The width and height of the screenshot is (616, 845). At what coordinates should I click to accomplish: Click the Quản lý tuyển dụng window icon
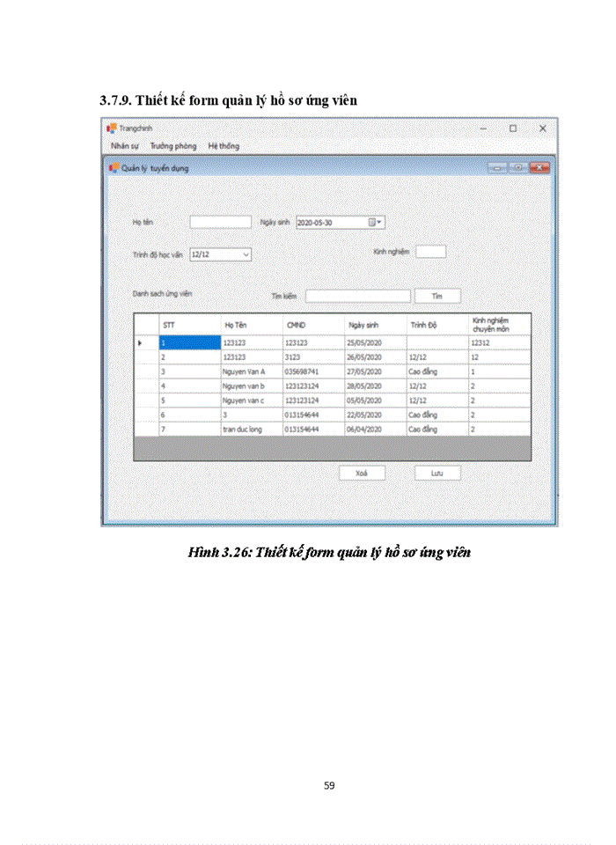pyautogui.click(x=114, y=168)
